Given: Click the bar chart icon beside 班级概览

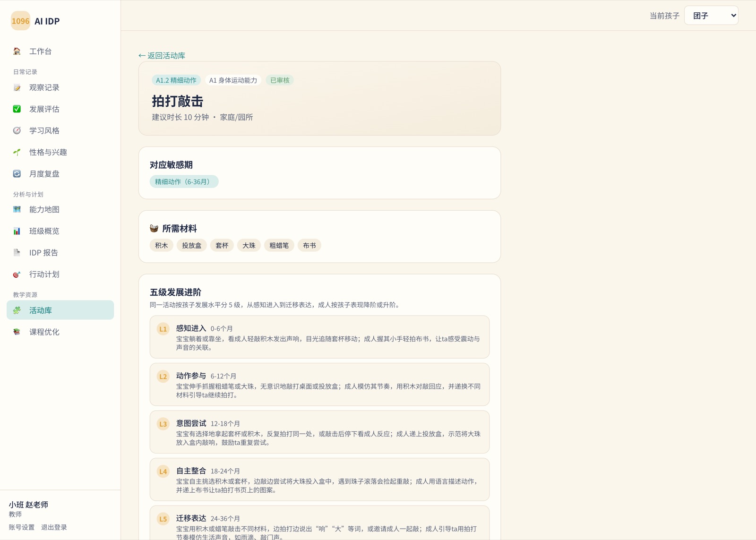Looking at the screenshot, I should click(17, 231).
